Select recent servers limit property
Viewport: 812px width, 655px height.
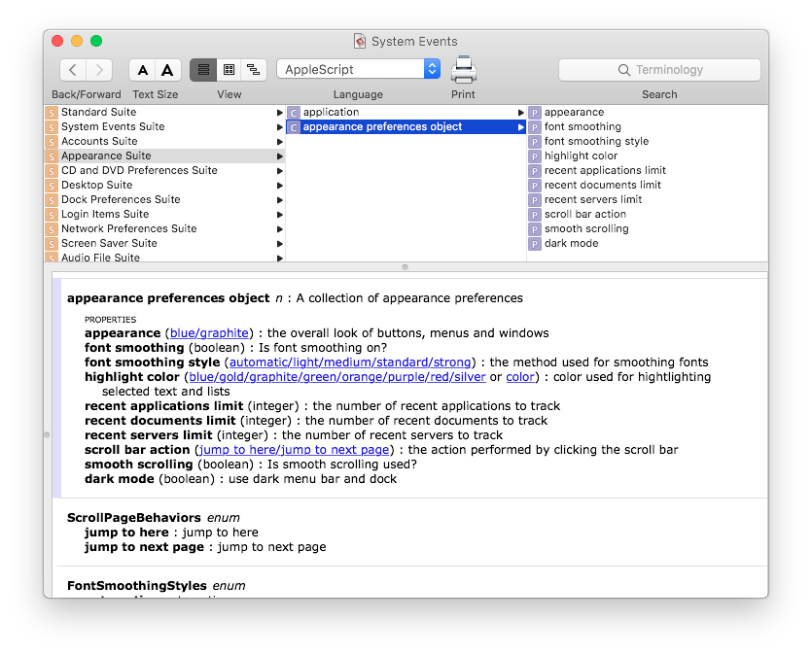point(648,199)
